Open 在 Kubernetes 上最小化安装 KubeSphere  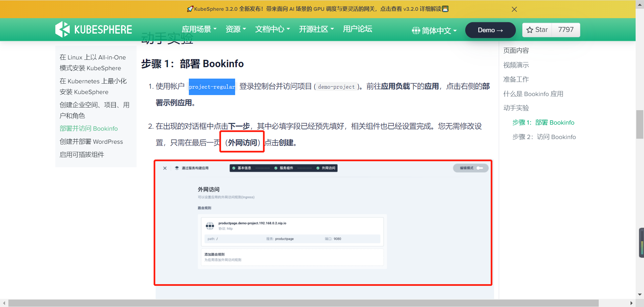(x=93, y=87)
